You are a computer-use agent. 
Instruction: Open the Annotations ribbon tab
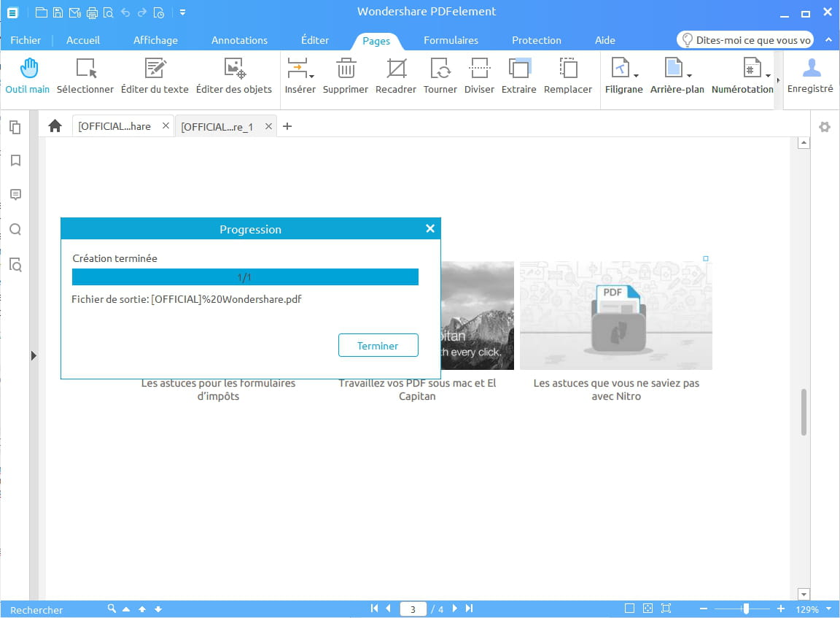pyautogui.click(x=239, y=40)
